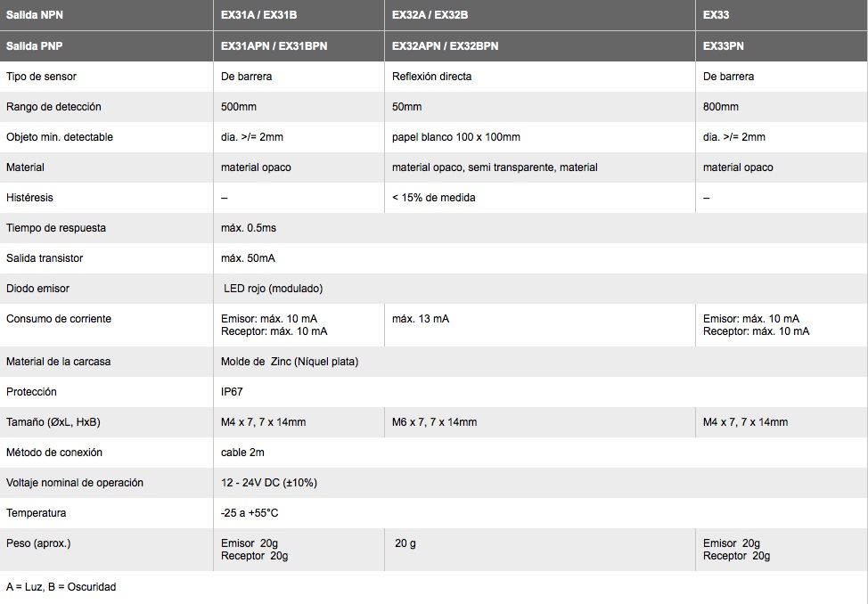Click the 'LED rojo (modulado)' cell
Screen dimensions: 868x604
(273, 289)
